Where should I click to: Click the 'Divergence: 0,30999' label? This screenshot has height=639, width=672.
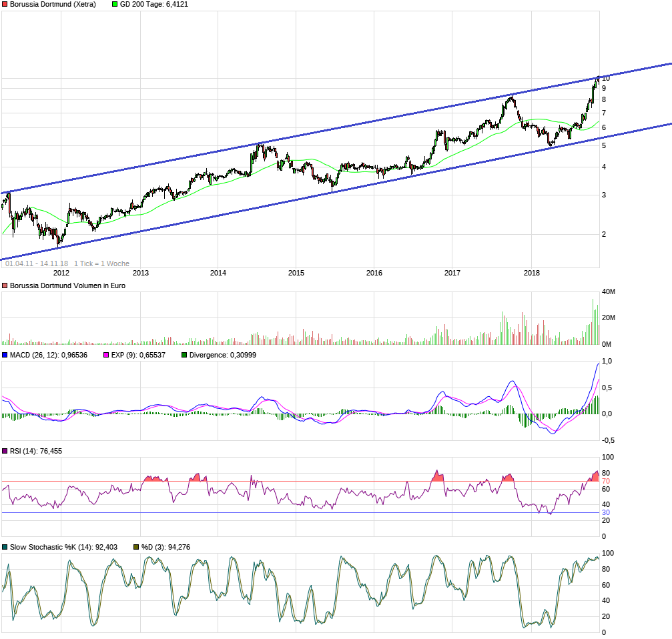coord(223,355)
